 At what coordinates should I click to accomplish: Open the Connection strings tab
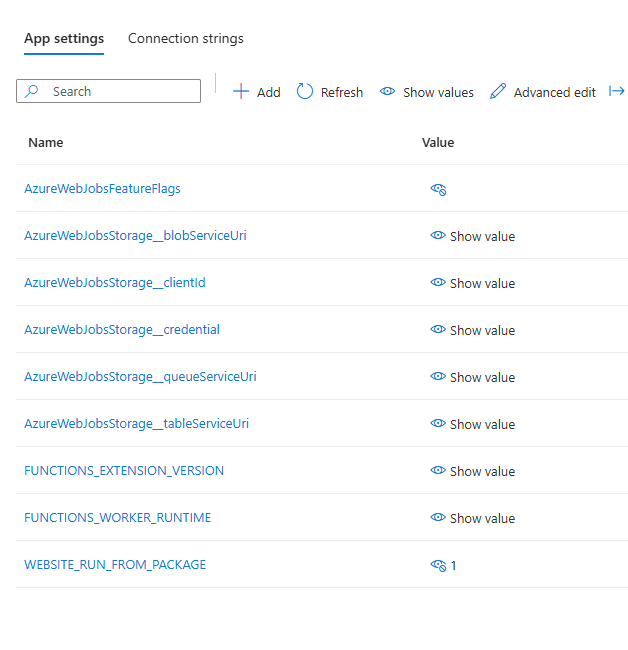(186, 39)
